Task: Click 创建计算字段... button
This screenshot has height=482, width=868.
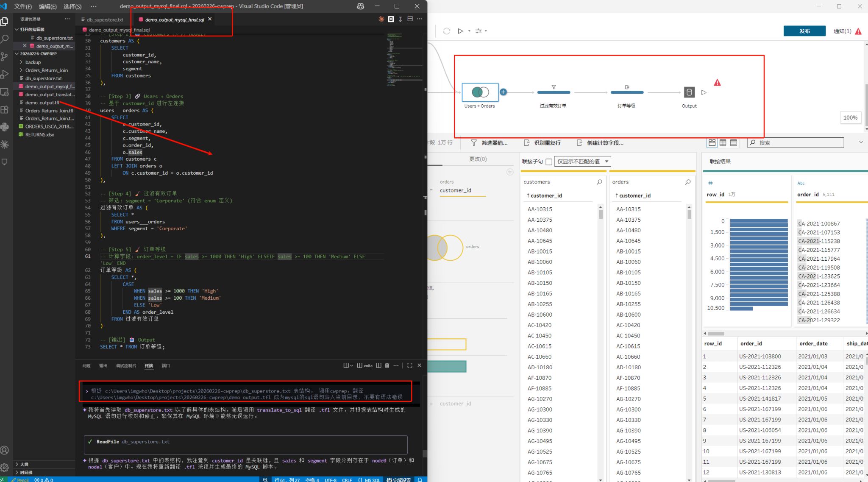Action: [x=600, y=143]
